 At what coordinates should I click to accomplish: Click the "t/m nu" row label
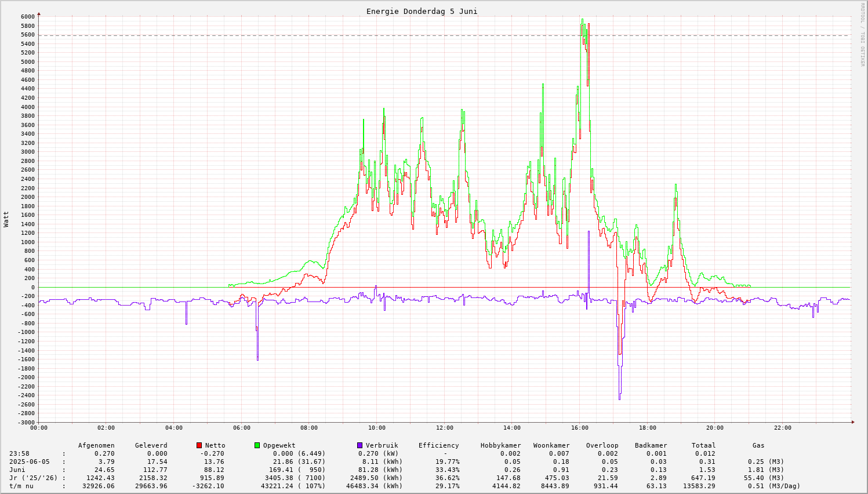(x=21, y=486)
